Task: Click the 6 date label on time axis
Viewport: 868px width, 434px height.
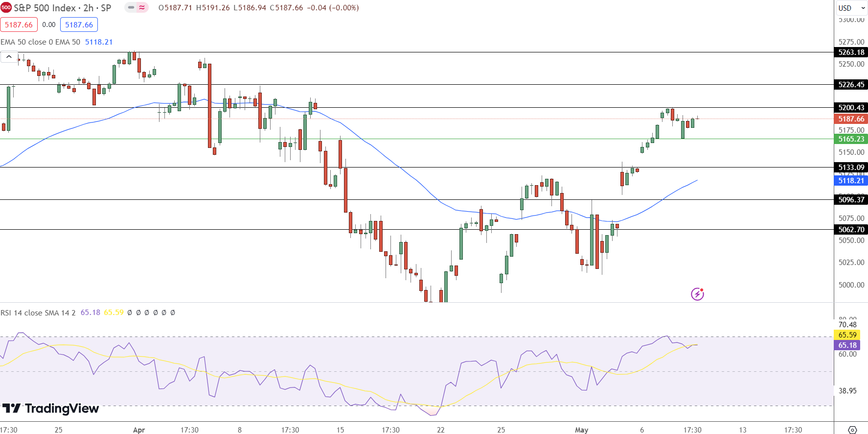Action: 642,430
